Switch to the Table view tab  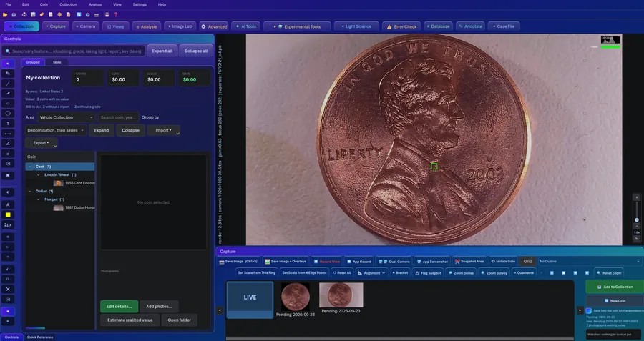click(57, 62)
